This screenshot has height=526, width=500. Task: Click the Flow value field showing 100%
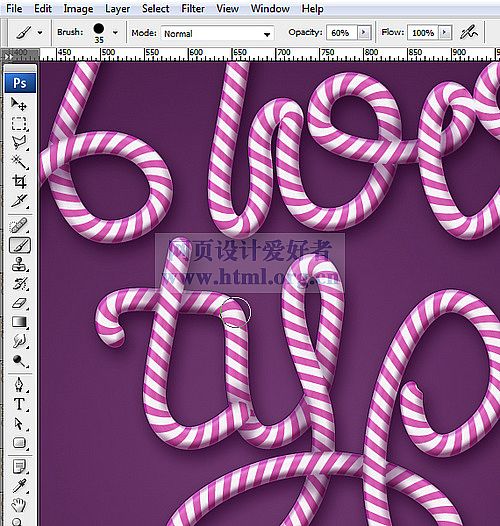pos(422,33)
